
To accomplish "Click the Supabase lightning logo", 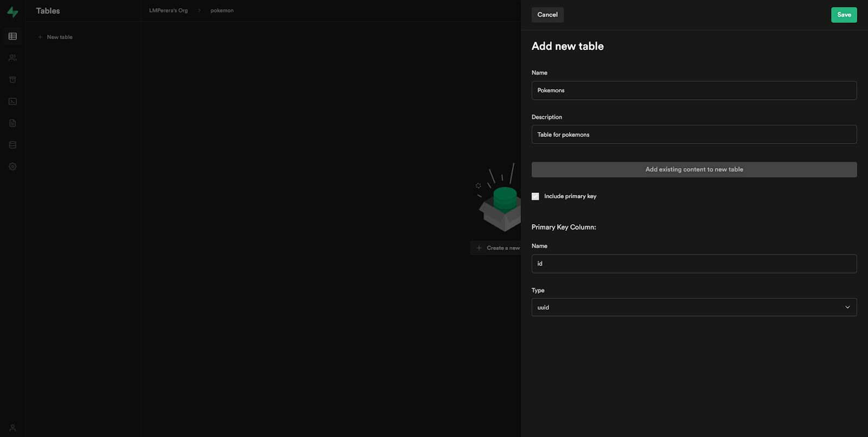I will (12, 12).
